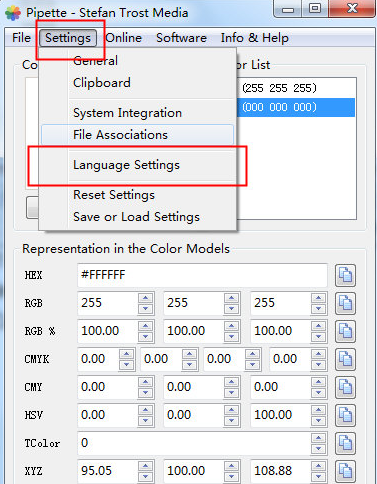
Task: Decrease the RGB red value with down arrow
Action: 146,309
